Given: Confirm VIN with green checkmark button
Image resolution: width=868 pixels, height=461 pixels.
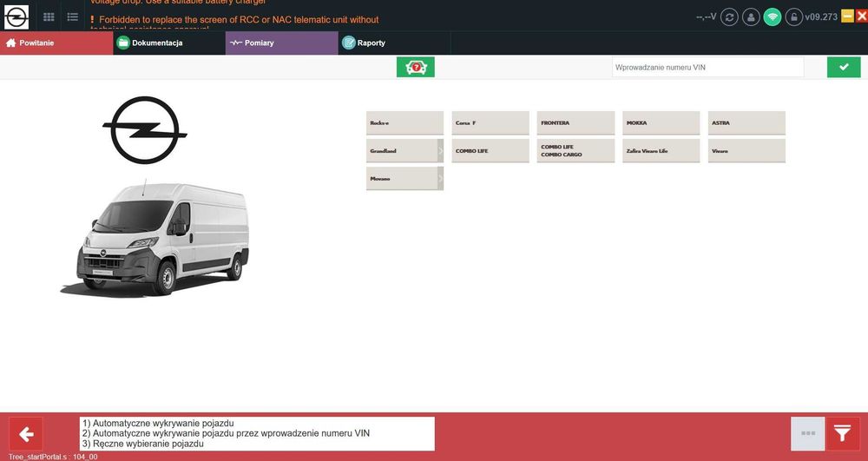Looking at the screenshot, I should [844, 67].
